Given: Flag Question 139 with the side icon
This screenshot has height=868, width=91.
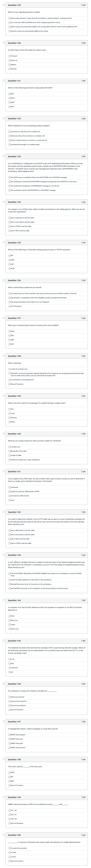Looking at the screenshot, I should (3, 396).
